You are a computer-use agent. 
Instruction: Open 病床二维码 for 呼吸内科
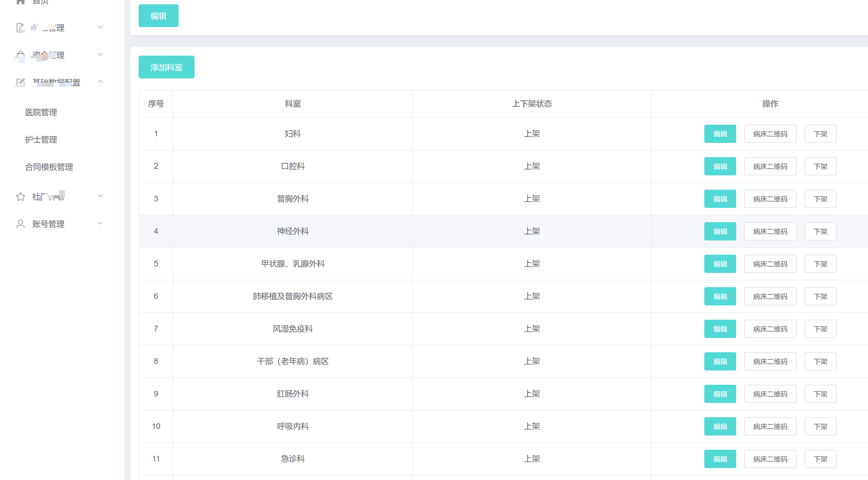coord(770,426)
